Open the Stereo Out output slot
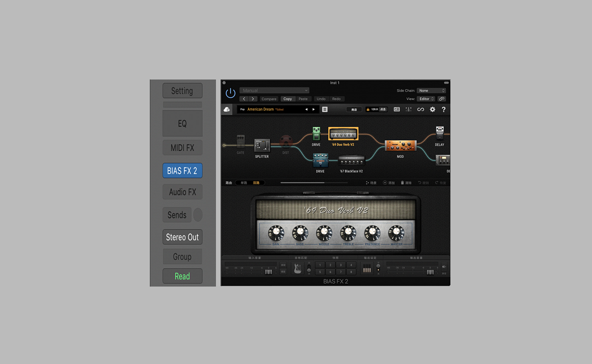Image resolution: width=592 pixels, height=364 pixels. 182,237
